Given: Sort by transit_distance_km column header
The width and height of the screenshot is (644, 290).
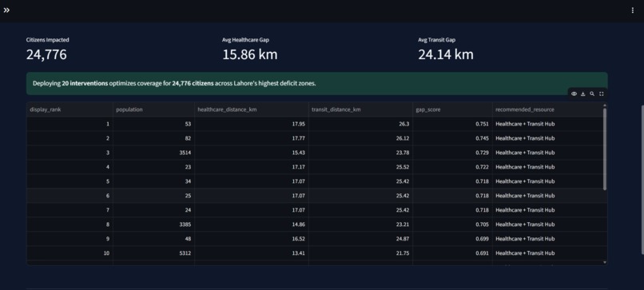Looking at the screenshot, I should pyautogui.click(x=360, y=109).
